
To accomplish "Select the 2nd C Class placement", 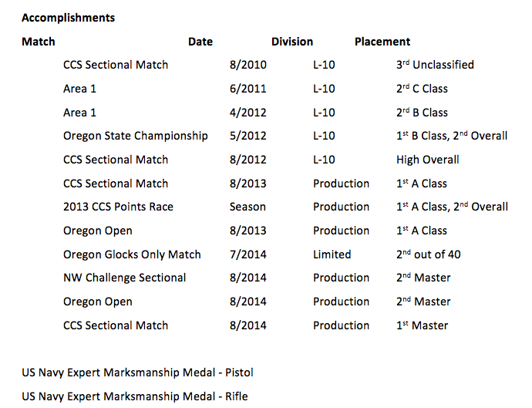I will [422, 89].
